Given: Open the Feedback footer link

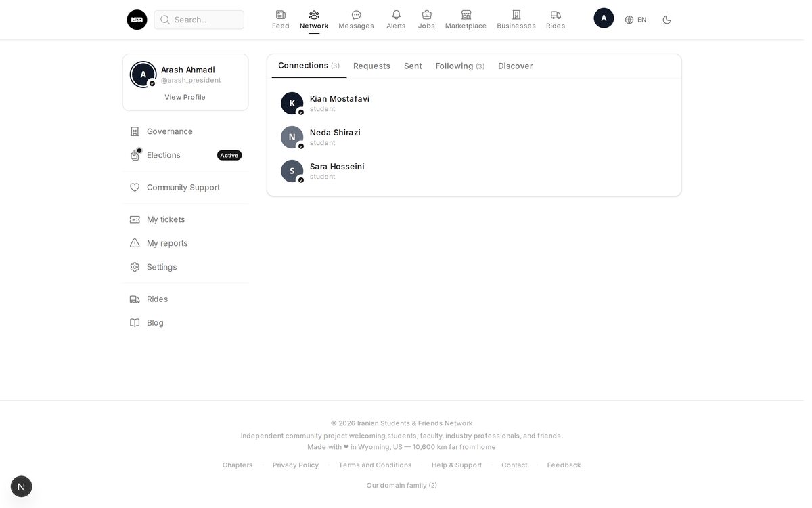Looking at the screenshot, I should [564, 465].
